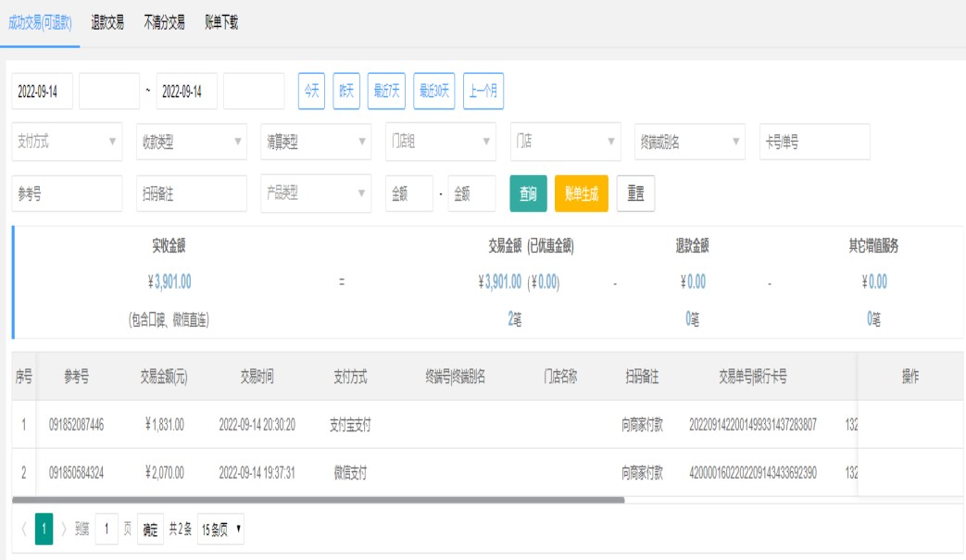Click the next page arrow in pagination
This screenshot has height=560, width=966.
click(64, 529)
